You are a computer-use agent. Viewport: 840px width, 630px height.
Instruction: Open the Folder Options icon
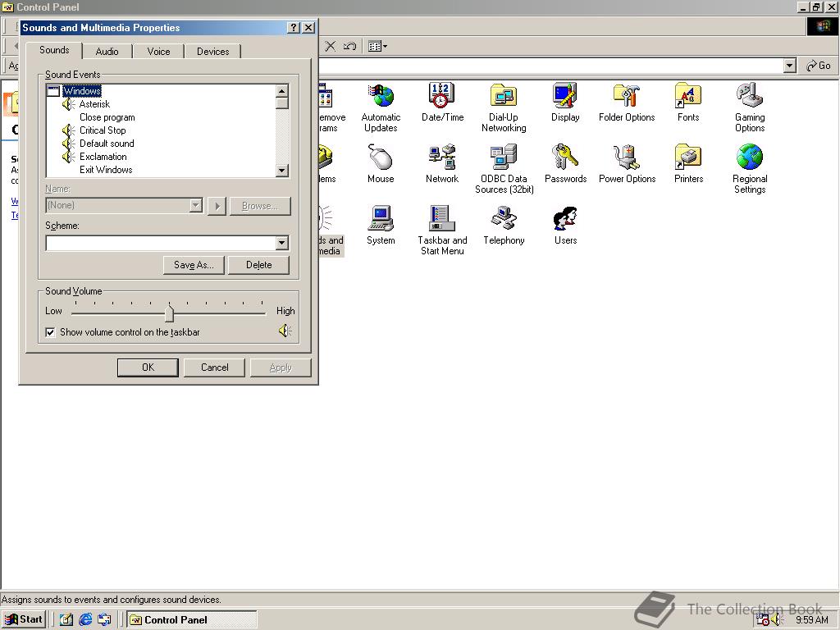coord(627,102)
